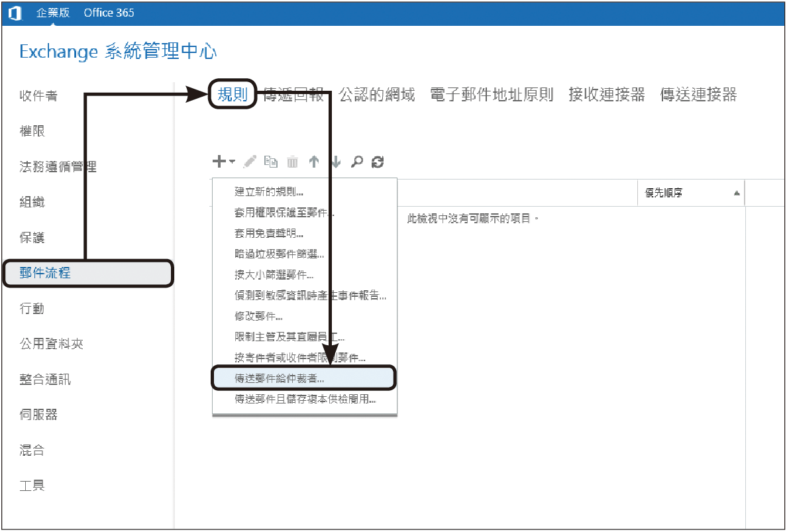Viewport: 787px width, 532px height.
Task: Open Office 365 link in top bar
Action: [x=109, y=13]
